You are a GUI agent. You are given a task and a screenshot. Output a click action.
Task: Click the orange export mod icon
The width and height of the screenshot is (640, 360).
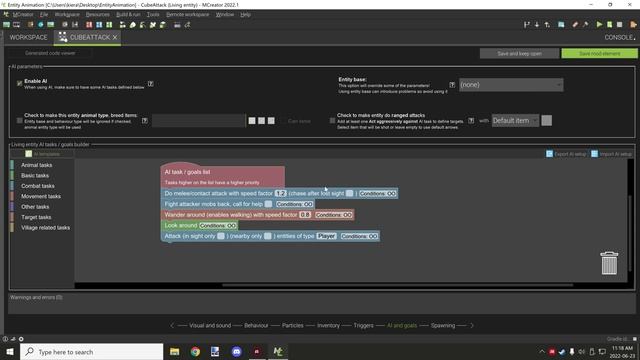click(x=633, y=24)
